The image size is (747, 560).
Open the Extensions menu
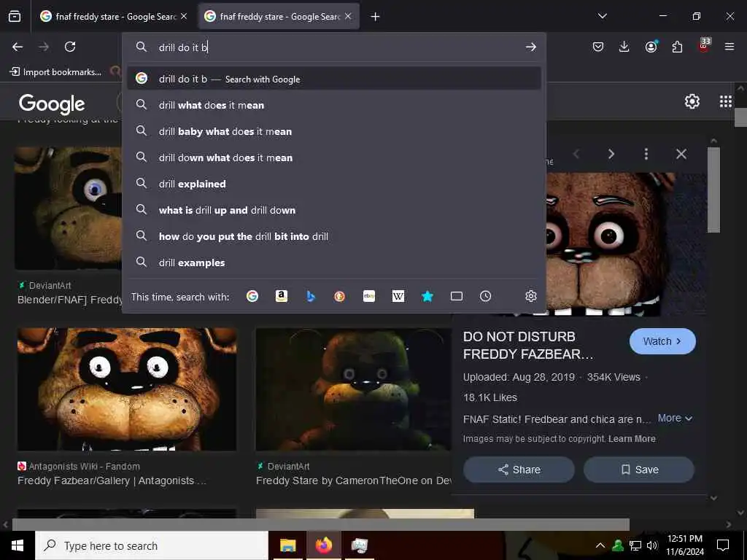677,47
